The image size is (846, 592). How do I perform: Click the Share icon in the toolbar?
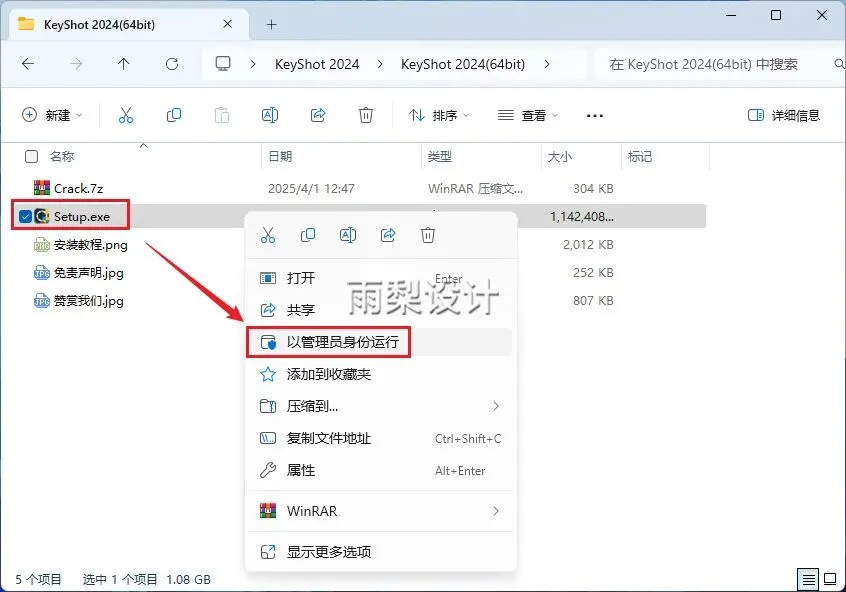(x=318, y=115)
